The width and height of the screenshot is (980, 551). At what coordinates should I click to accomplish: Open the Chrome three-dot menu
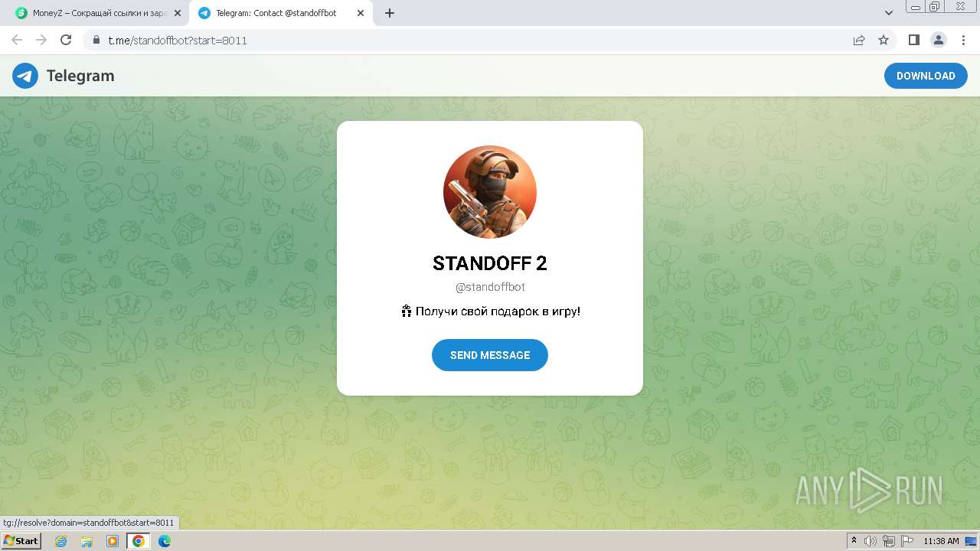[962, 40]
